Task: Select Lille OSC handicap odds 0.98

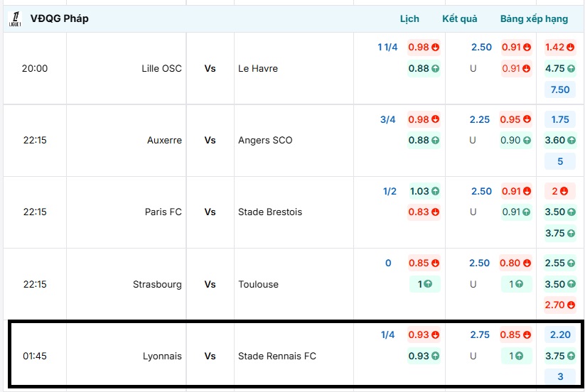Action: pyautogui.click(x=424, y=48)
